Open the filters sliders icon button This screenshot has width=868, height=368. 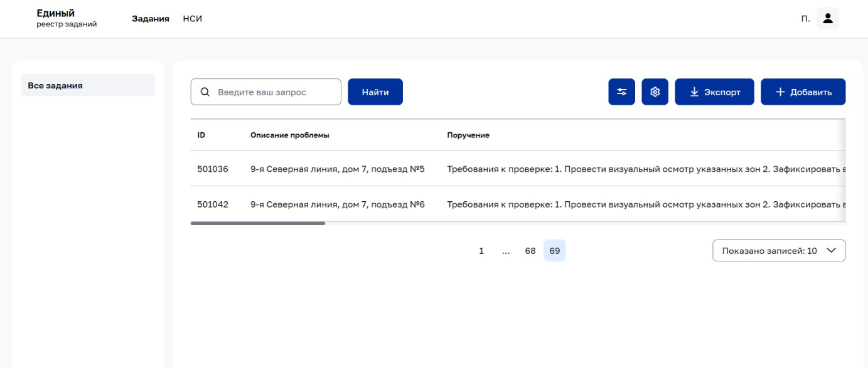coord(621,92)
